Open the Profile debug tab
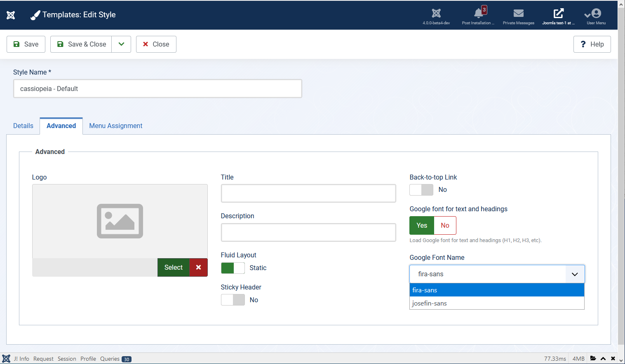Viewport: 625px width, 364px height. [88, 359]
